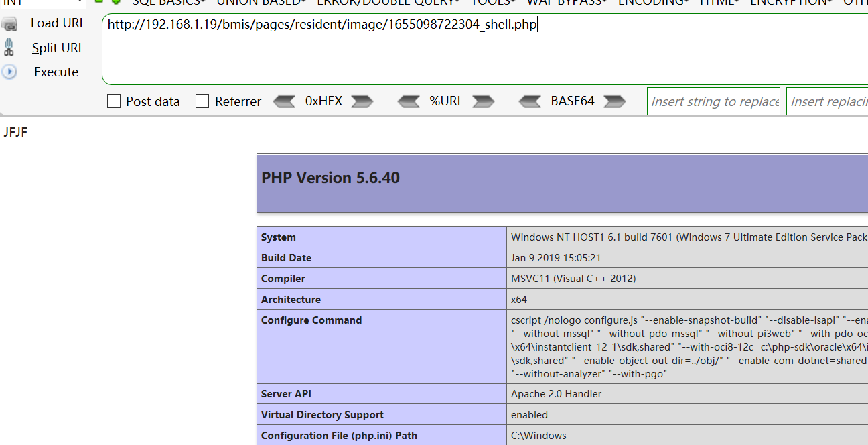Click the BASE64 encode right arrow
868x445 pixels.
pyautogui.click(x=614, y=101)
